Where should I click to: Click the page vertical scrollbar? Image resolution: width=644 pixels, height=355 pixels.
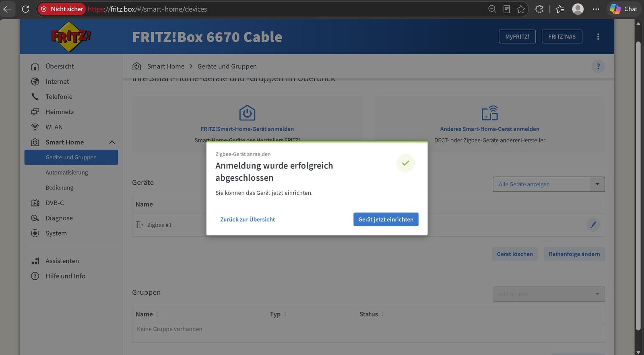click(638, 185)
